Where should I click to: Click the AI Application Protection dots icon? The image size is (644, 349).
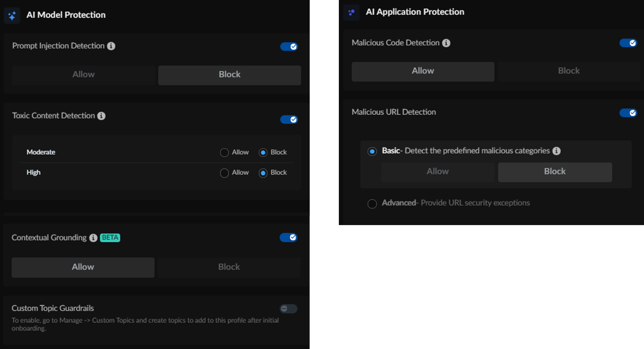click(351, 12)
